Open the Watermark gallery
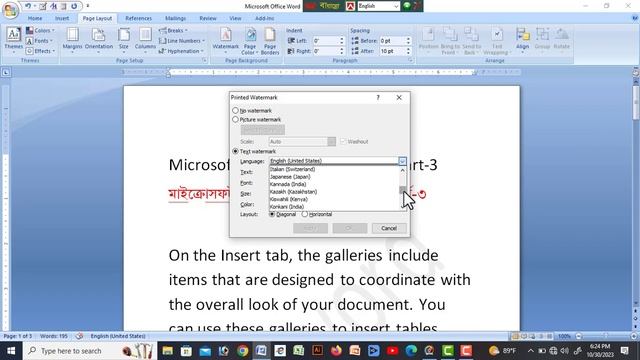The image size is (640, 360). pyautogui.click(x=225, y=40)
